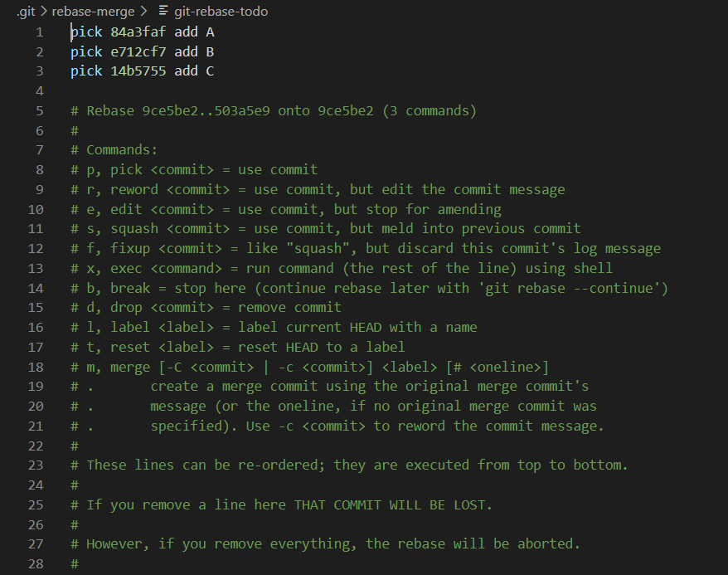728x575 pixels.
Task: Click the file icon beside git-rebase-todo breadcrumb
Action: point(163,11)
